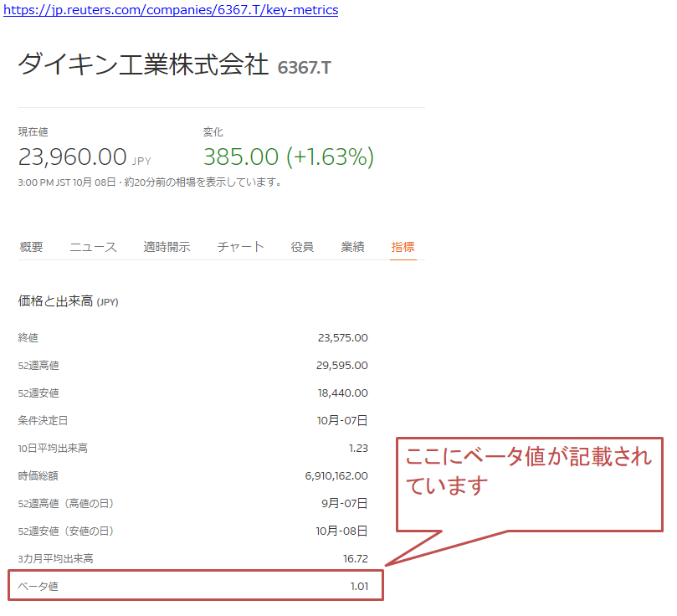Click the 10日平均出来高 row label
Image resolution: width=677 pixels, height=616 pixels.
pos(53,448)
